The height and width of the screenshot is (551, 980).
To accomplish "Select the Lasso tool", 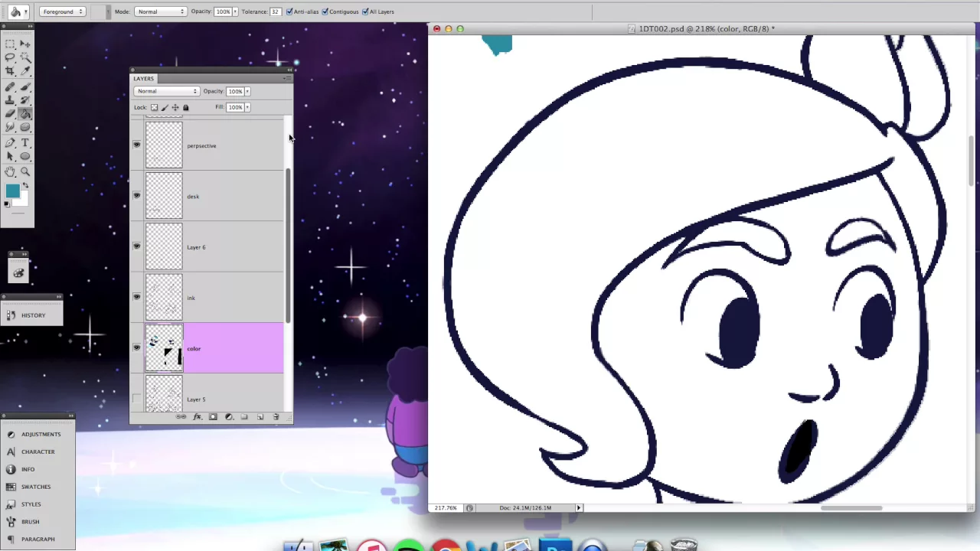I will 10,57.
